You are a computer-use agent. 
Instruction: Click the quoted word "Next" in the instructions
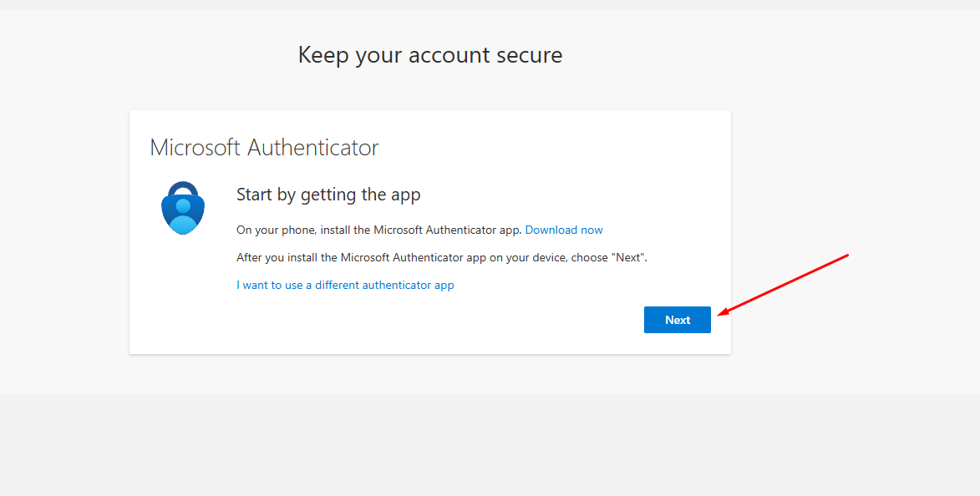point(629,257)
